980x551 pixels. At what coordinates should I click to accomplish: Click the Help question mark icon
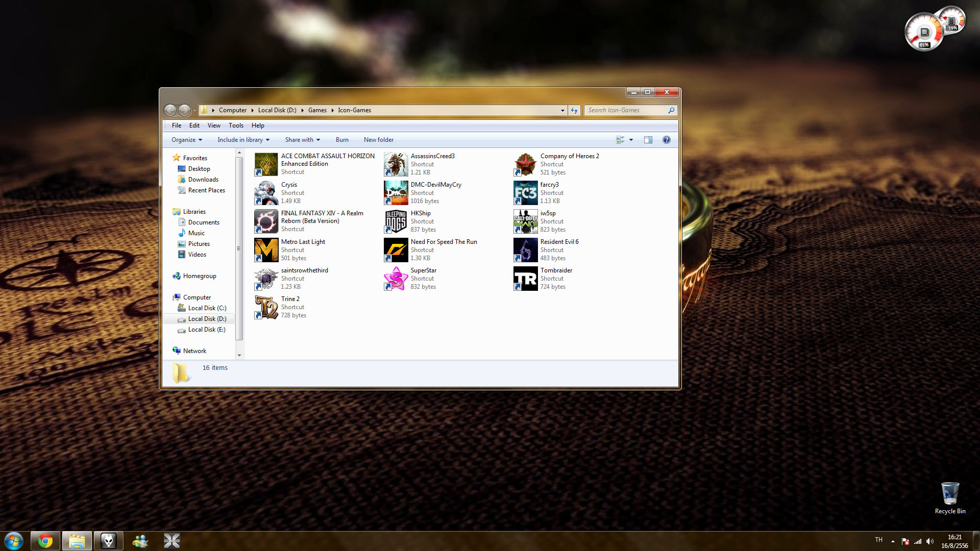pyautogui.click(x=666, y=140)
